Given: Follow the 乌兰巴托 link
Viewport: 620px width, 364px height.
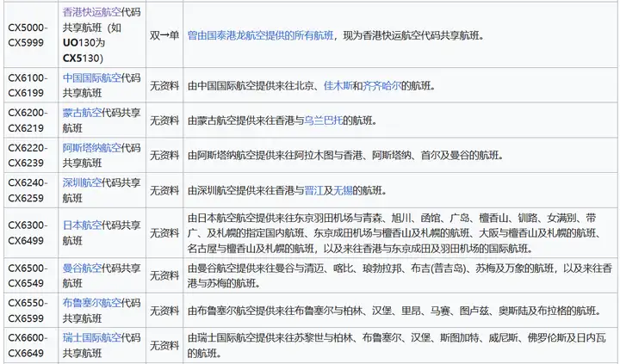Looking at the screenshot, I should pos(324,120).
